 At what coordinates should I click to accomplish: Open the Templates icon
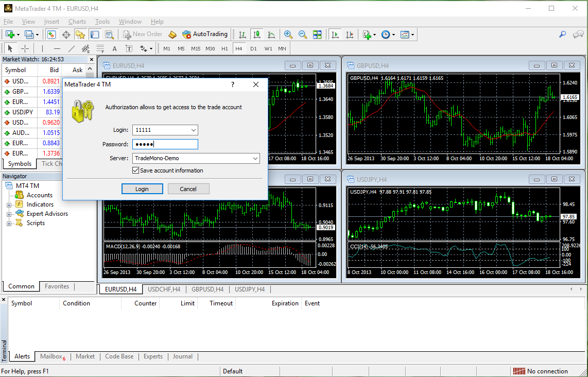[405, 35]
